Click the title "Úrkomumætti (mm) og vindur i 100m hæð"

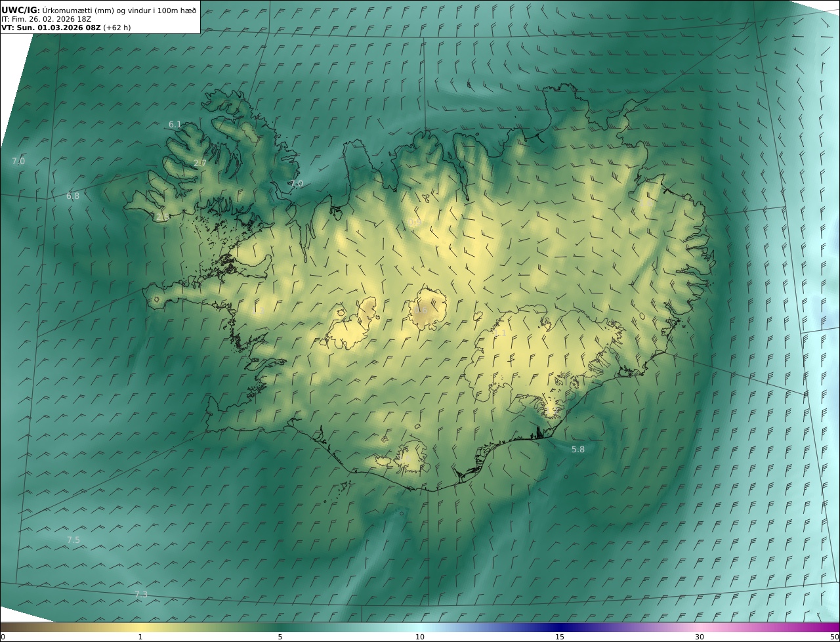point(119,10)
